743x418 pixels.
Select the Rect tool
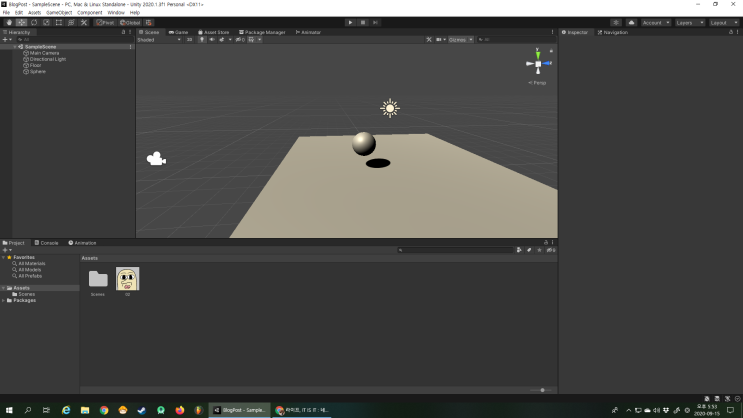point(59,22)
